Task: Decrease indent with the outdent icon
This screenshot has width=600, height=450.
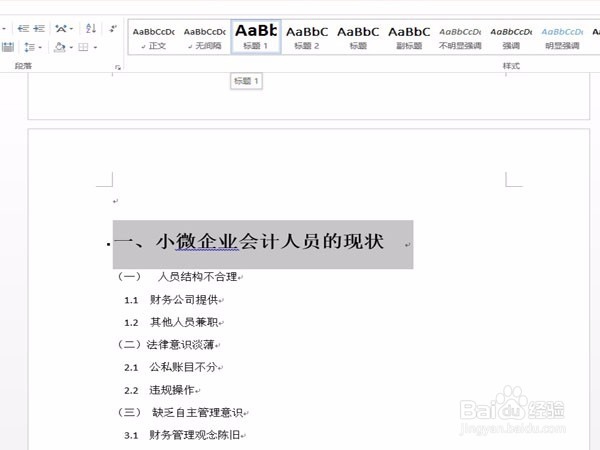Action: pyautogui.click(x=23, y=28)
